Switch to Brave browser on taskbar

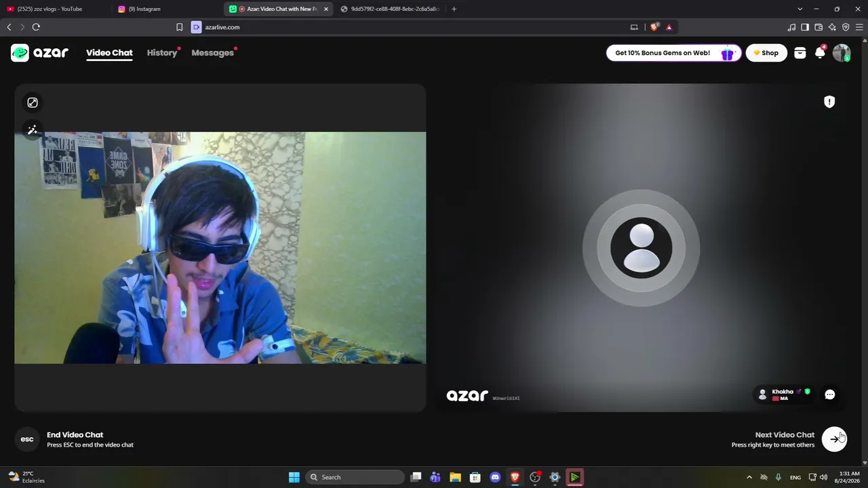click(x=515, y=477)
